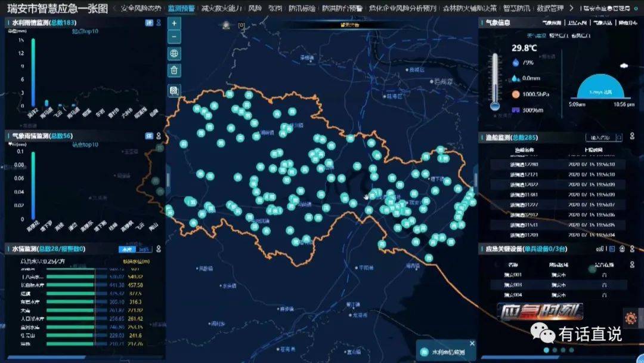This screenshot has width=644, height=363.
Task: Click the trash icon to clear map
Action: [174, 70]
